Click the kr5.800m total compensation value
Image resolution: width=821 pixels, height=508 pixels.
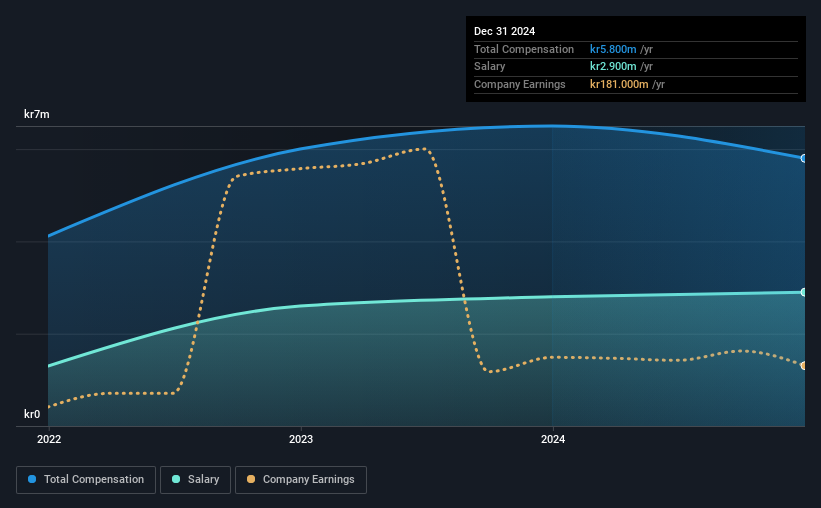pos(613,49)
